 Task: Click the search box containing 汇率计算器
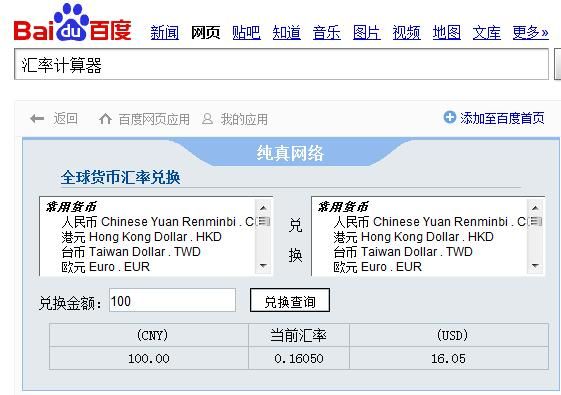point(281,64)
